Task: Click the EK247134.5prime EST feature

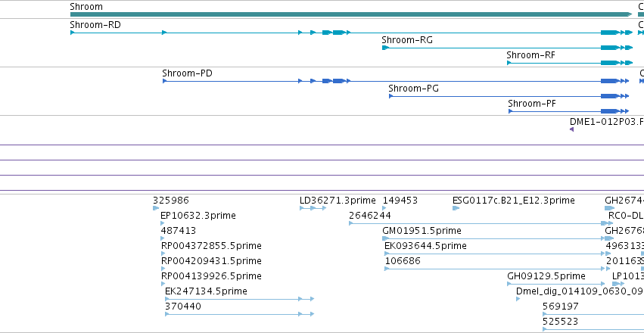Action: click(239, 299)
